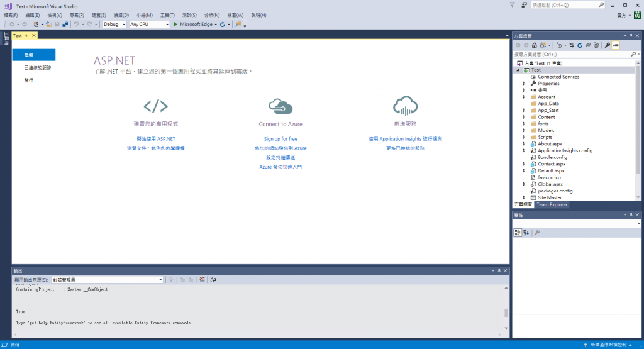Collapse the Test project node
The height and width of the screenshot is (349, 644).
pos(518,70)
